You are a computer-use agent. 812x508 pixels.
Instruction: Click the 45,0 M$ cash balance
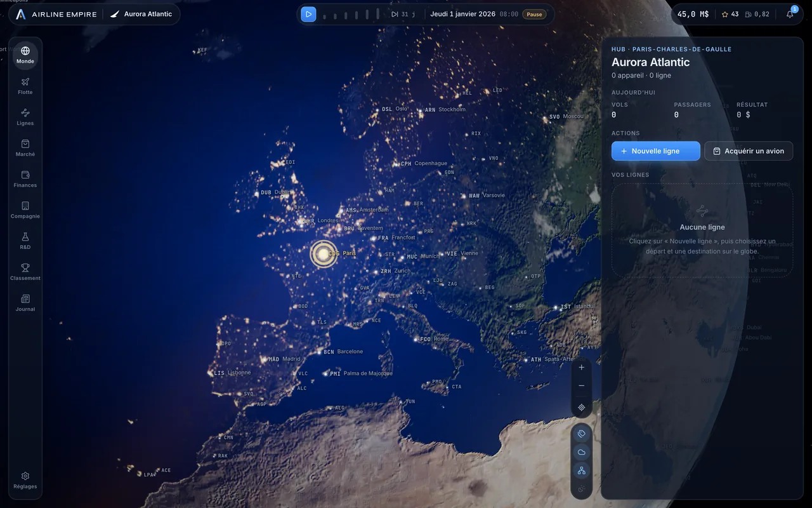[x=693, y=14]
